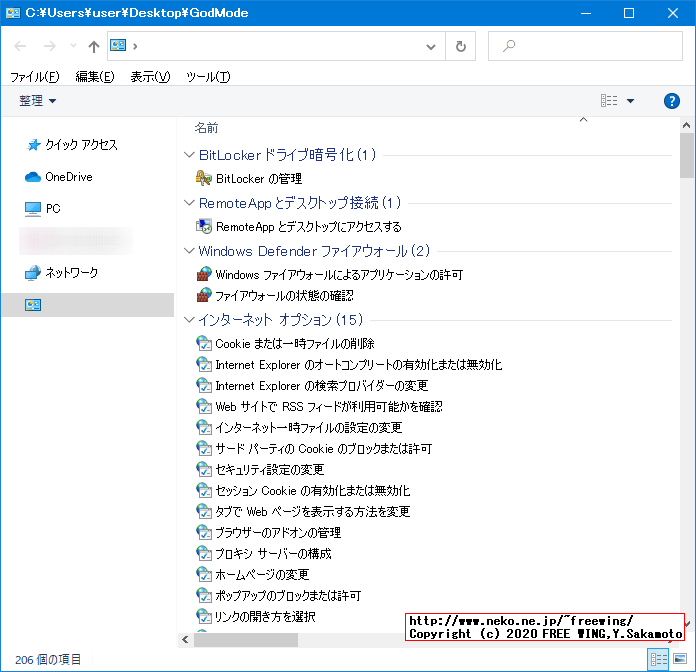Click the Back navigation arrow

coord(20,46)
